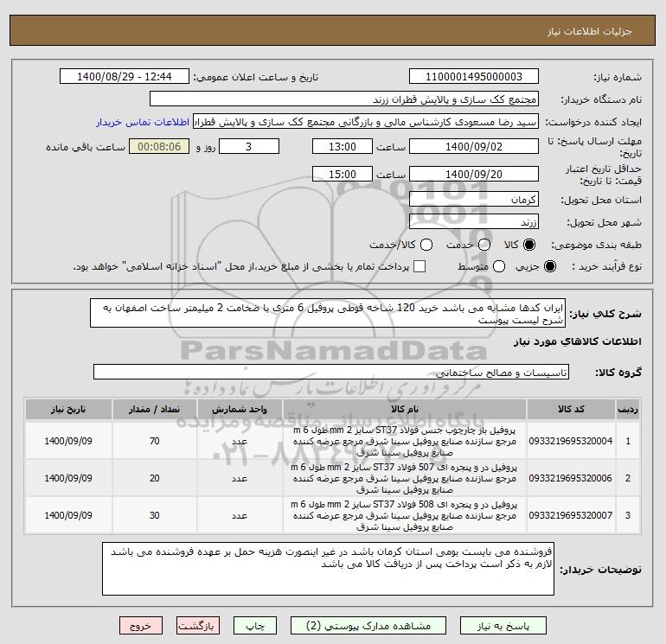Select the متوسط purchase type radio
This screenshot has width=666, height=644.
click(x=499, y=266)
